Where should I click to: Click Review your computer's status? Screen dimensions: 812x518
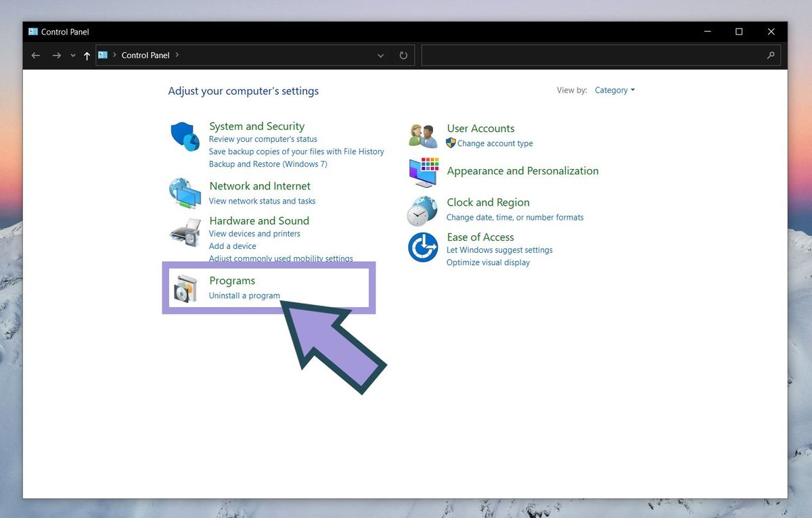pyautogui.click(x=263, y=139)
